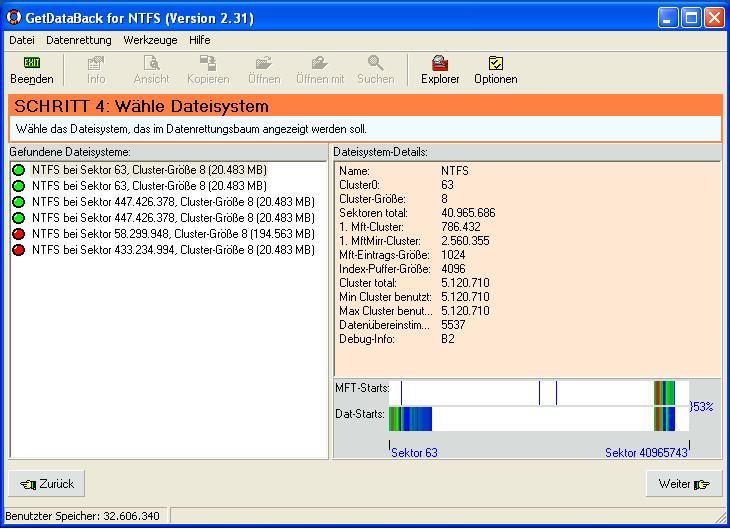Click the Index-Puffer-Größe value 4096
730x529 pixels.
(453, 269)
